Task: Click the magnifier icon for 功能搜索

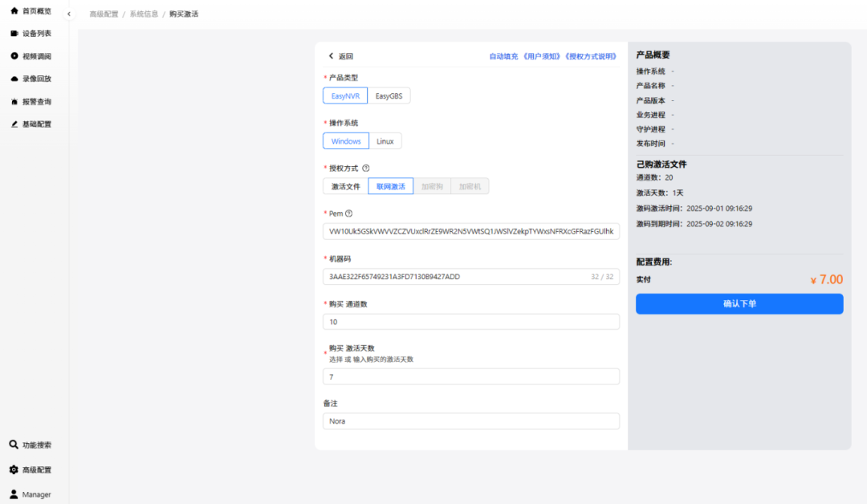Action: pos(14,445)
